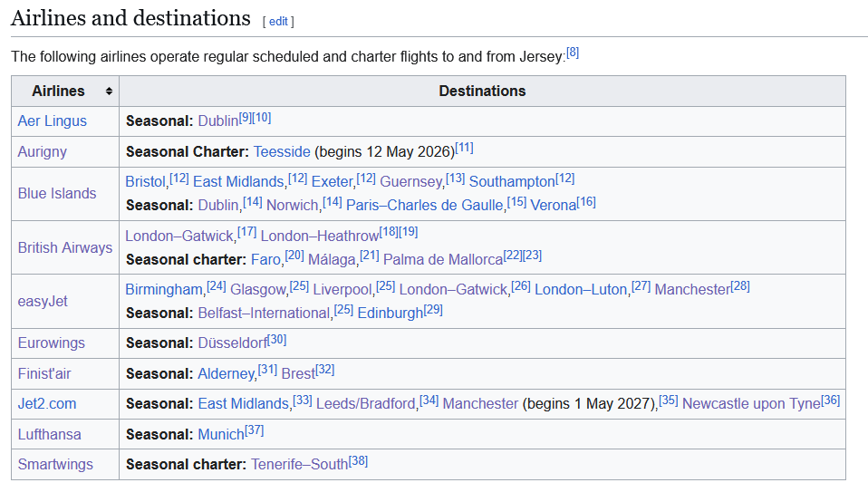Open the Aurigny airline page
Viewport: 868px width, 502px height.
tap(43, 151)
